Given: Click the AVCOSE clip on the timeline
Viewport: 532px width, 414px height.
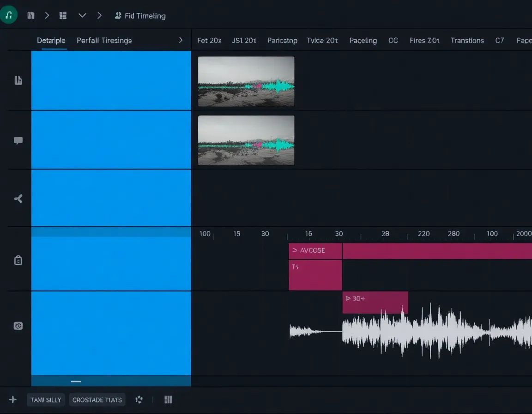Looking at the screenshot, I should tap(314, 250).
